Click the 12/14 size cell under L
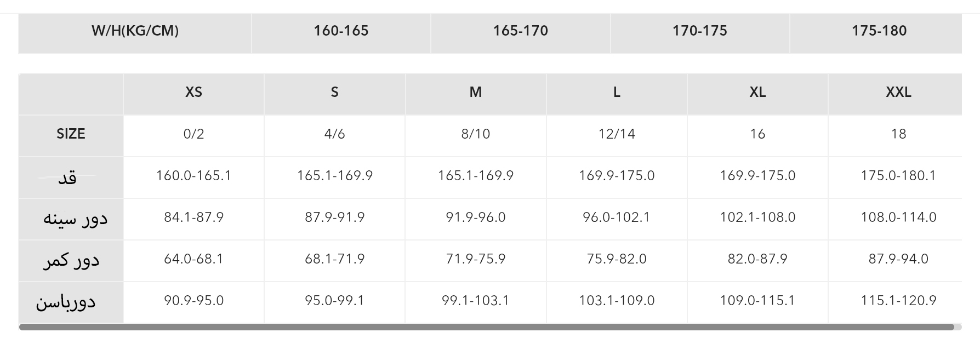This screenshot has height=355, width=980. (x=617, y=134)
